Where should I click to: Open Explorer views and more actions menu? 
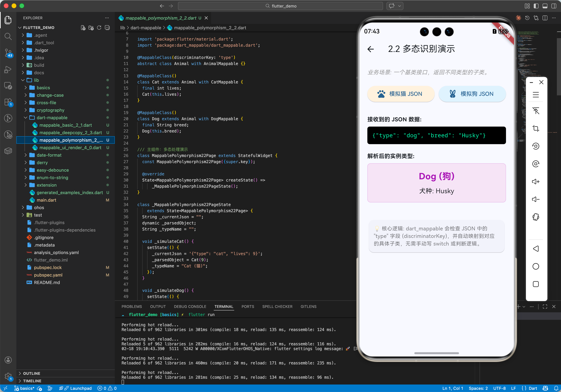coord(107,18)
